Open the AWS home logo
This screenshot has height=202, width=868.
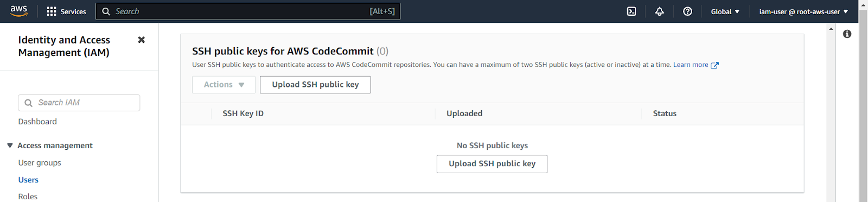pos(18,11)
